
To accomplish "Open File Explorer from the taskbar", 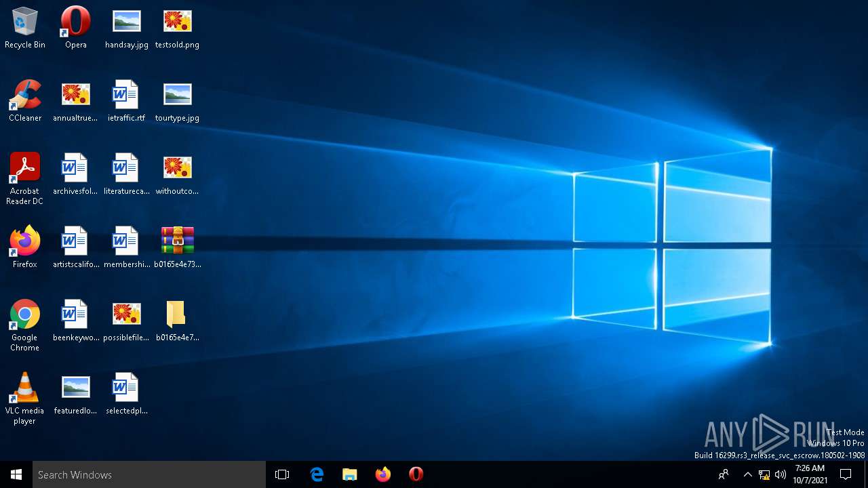I will pyautogui.click(x=350, y=474).
